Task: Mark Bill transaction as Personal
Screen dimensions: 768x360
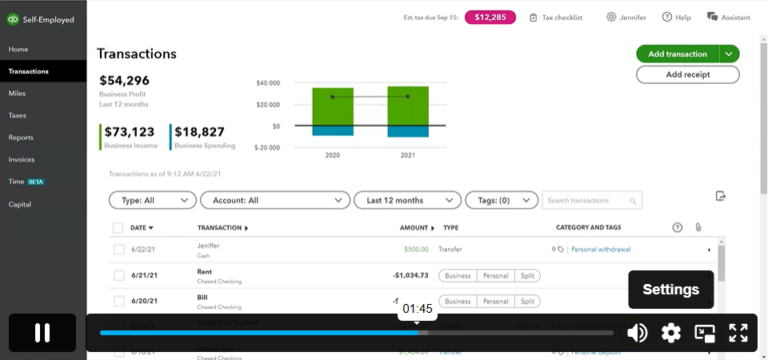Action: click(x=495, y=301)
